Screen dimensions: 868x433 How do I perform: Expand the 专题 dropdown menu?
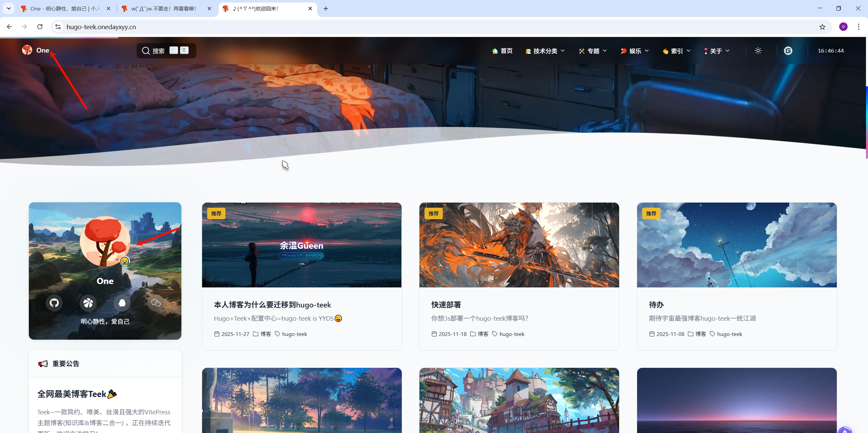click(x=593, y=51)
